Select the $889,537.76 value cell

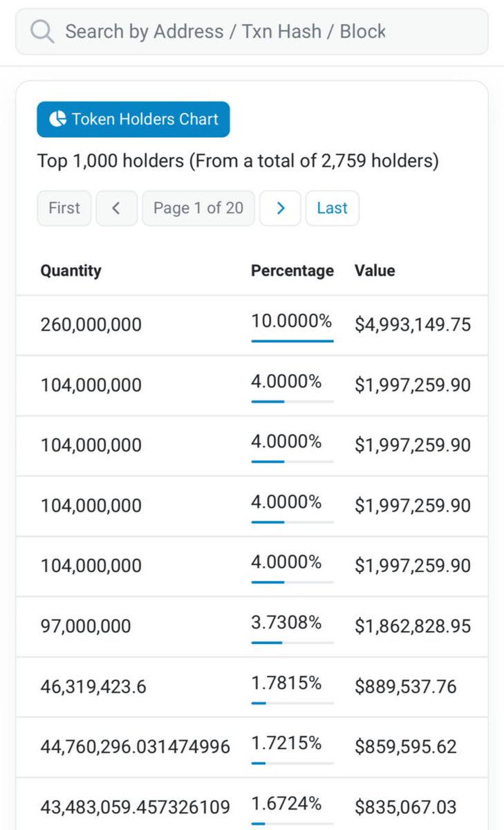(406, 687)
